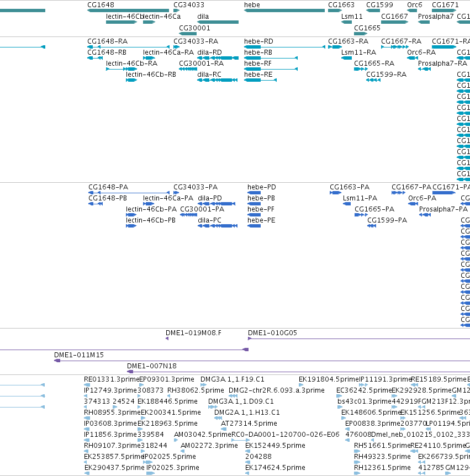Screen dimensions: 470x476
Task: Click the teal bar under the dila gene
Action: tap(218, 22)
